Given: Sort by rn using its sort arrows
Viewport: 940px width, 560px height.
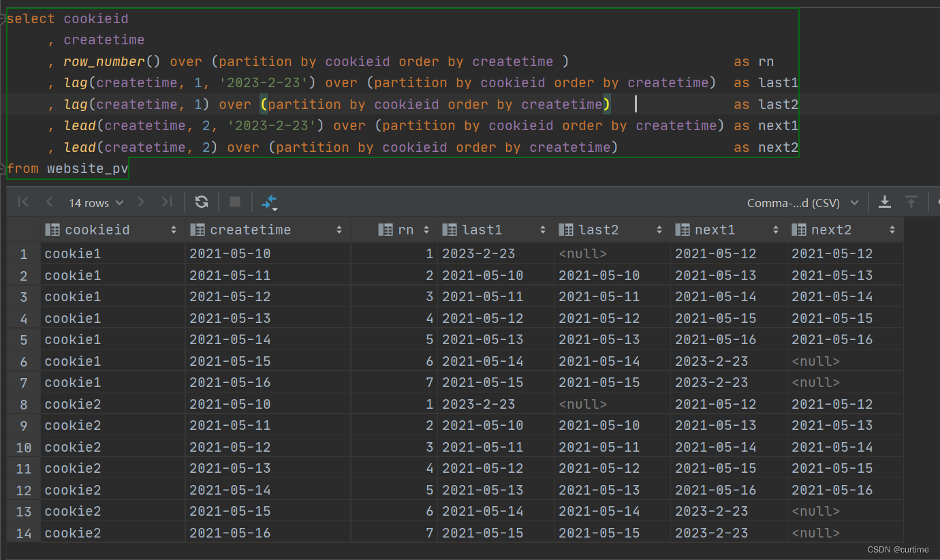Looking at the screenshot, I should pos(426,230).
